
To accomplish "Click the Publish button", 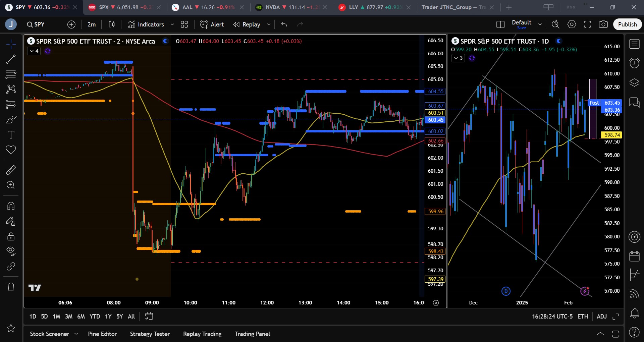I will (627, 24).
